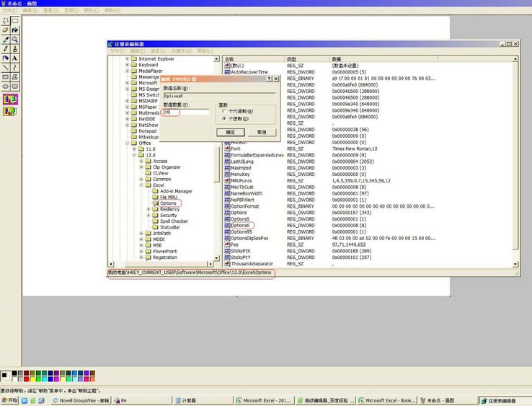This screenshot has width=532, height=406.
Task: Select the hexadecimal (十六进制) radio button
Action: (x=224, y=111)
